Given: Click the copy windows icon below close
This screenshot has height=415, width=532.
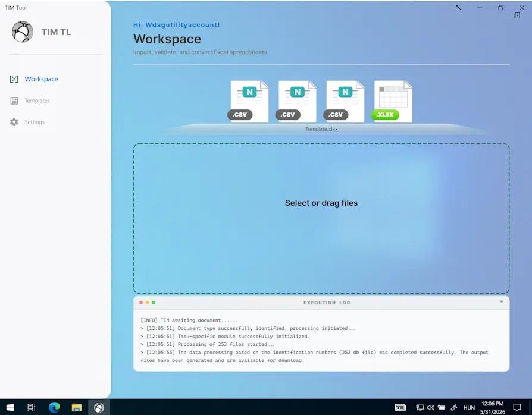Looking at the screenshot, I should point(517,15).
